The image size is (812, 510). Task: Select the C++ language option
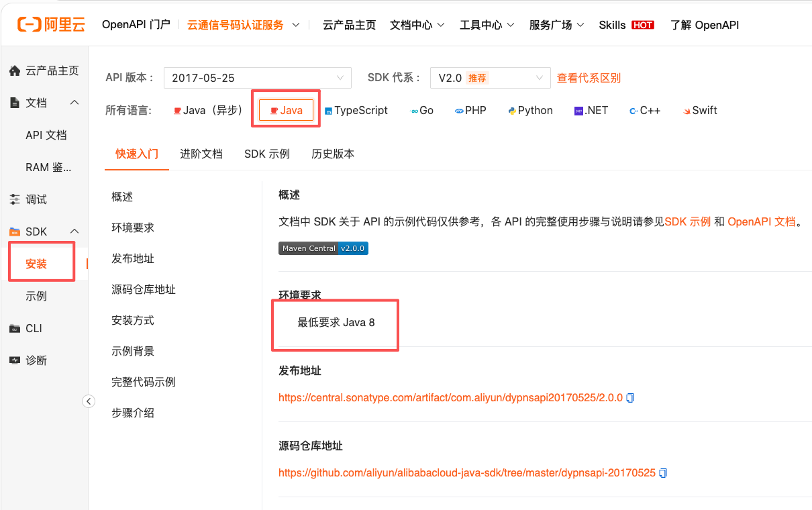pos(645,111)
